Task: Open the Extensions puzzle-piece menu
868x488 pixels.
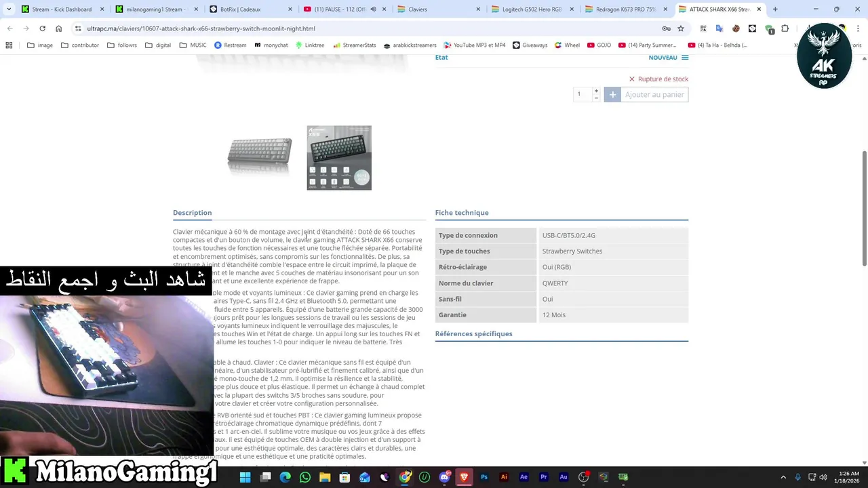Action: click(785, 28)
